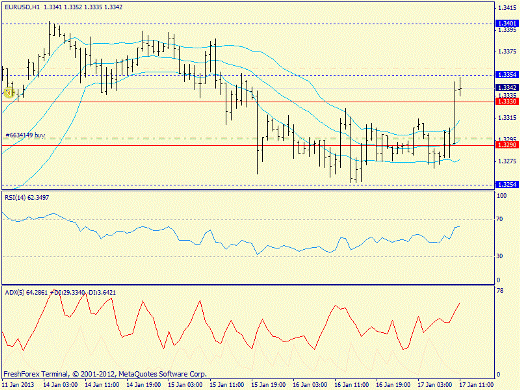Screen dimensions: 520x390
Task: Click the 15 Jan 03:00 time label
Action: (x=185, y=385)
